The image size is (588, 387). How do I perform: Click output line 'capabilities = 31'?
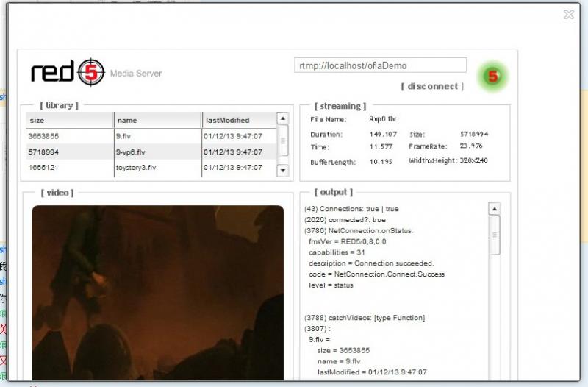(337, 252)
